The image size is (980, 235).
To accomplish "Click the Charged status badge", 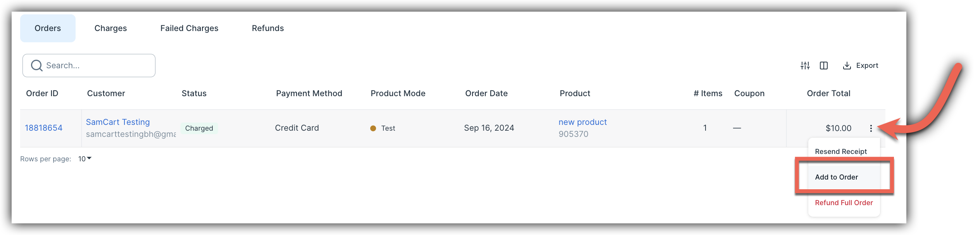I will coord(199,128).
